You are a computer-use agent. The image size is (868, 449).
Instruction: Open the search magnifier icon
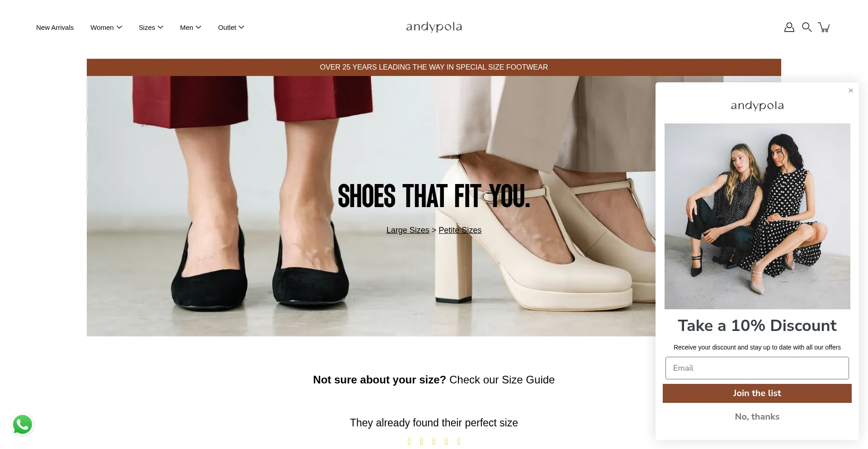(807, 27)
